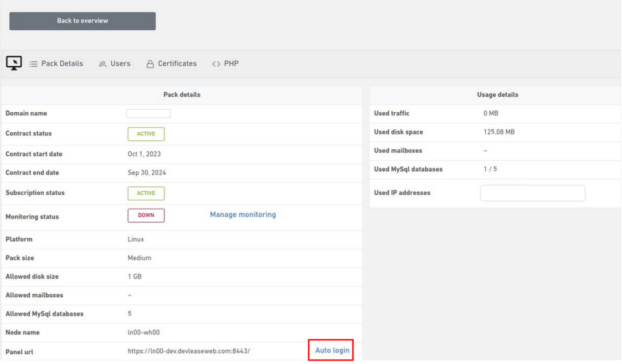
Task: Click the Domain name value field
Action: point(148,113)
